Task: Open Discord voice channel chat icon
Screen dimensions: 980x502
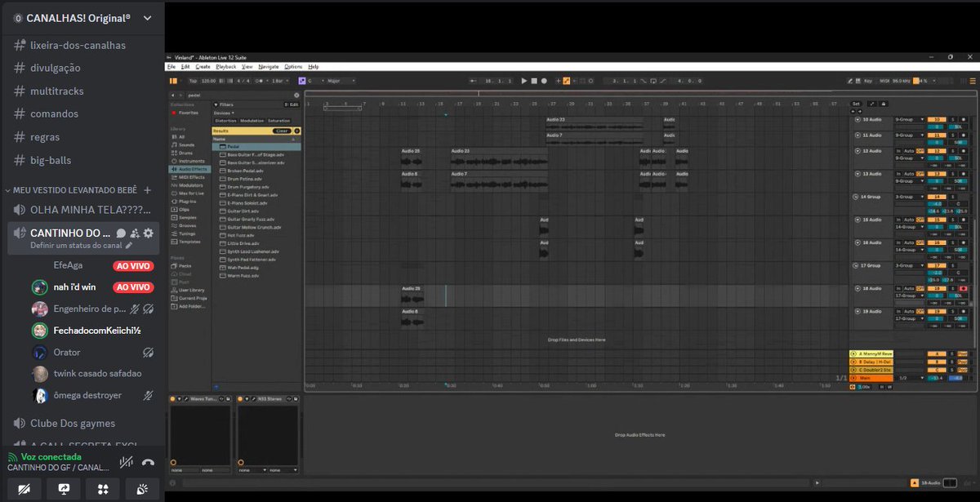Action: tap(121, 233)
